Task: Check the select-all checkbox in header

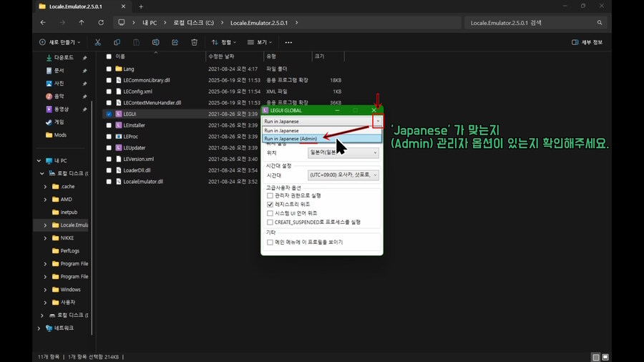Action: 109,57
